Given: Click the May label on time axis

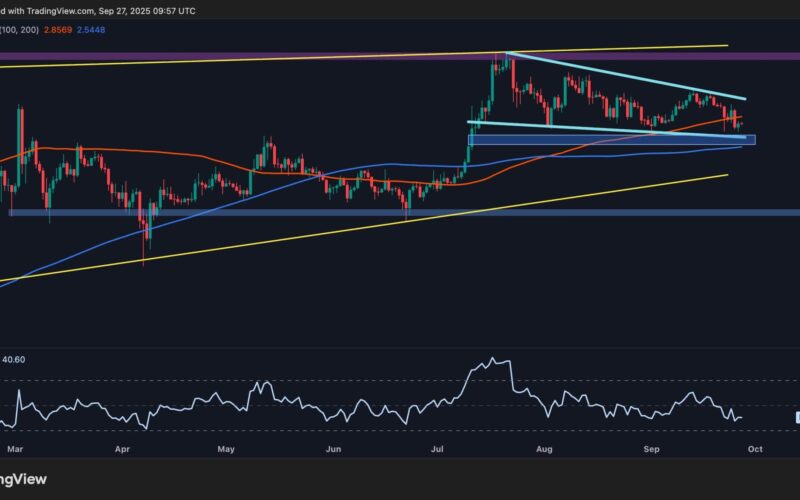Looking at the screenshot, I should pyautogui.click(x=224, y=450).
